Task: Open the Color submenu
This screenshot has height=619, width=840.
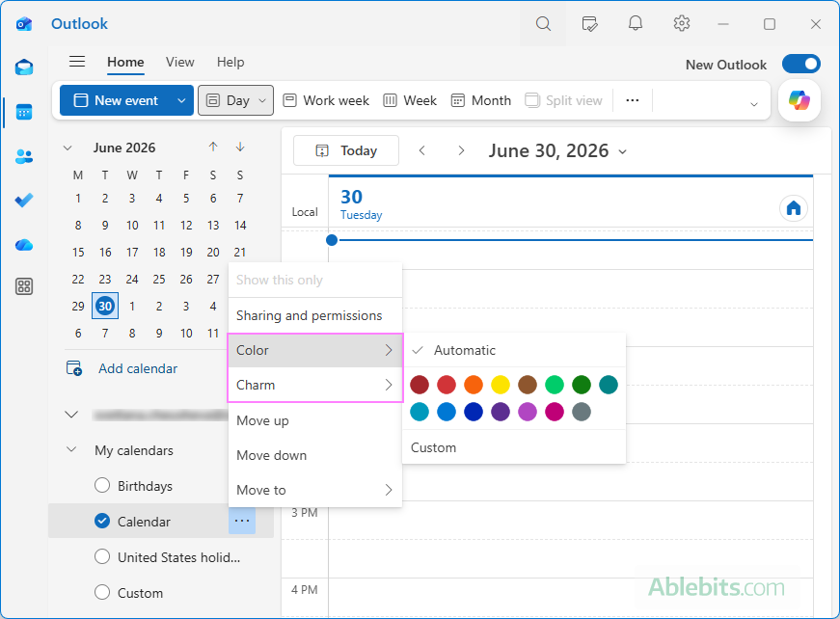Action: point(315,350)
